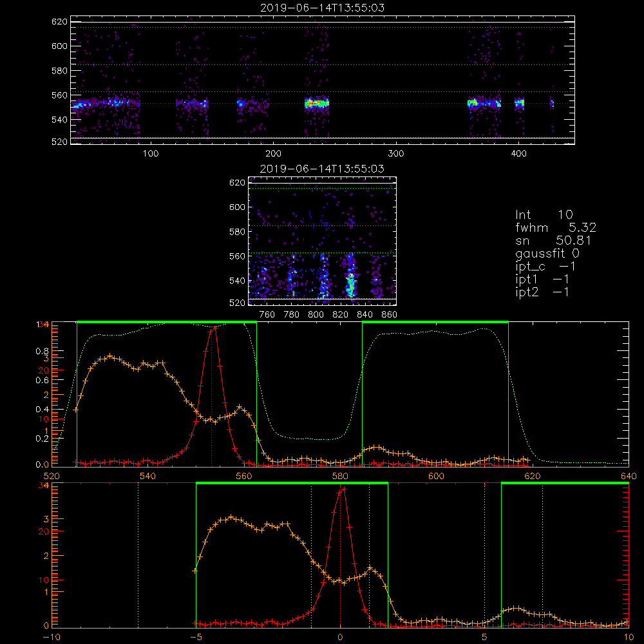Viewport: 644px width, 644px height.
Task: Select the 'fwhm 5.32' readout line
Action: (x=556, y=227)
